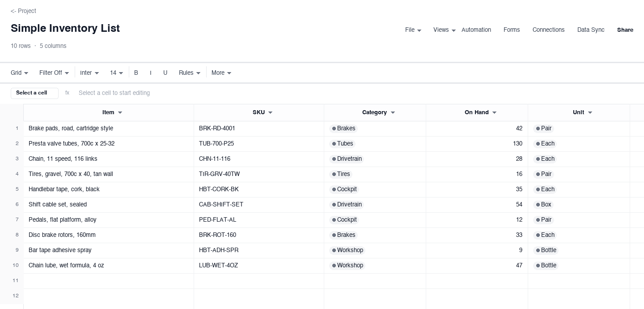Open the On Hand column dropdown arrow
Viewport: 644px width, 309px height.
494,113
